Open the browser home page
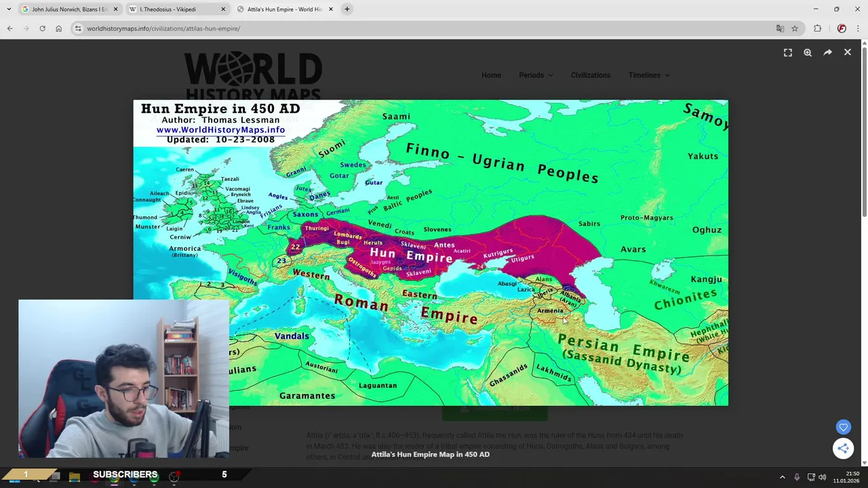 (x=58, y=28)
